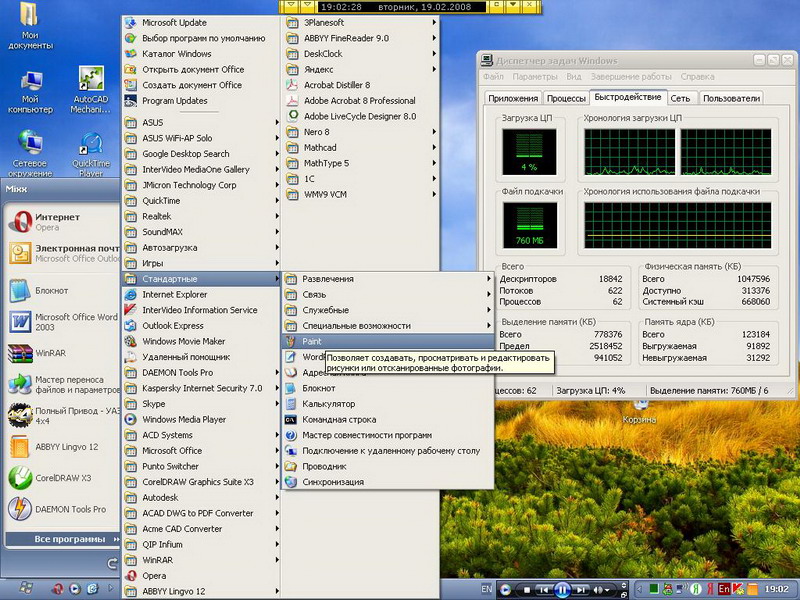Open QuickTime Player desktop shortcut
800x600 pixels.
point(91,154)
